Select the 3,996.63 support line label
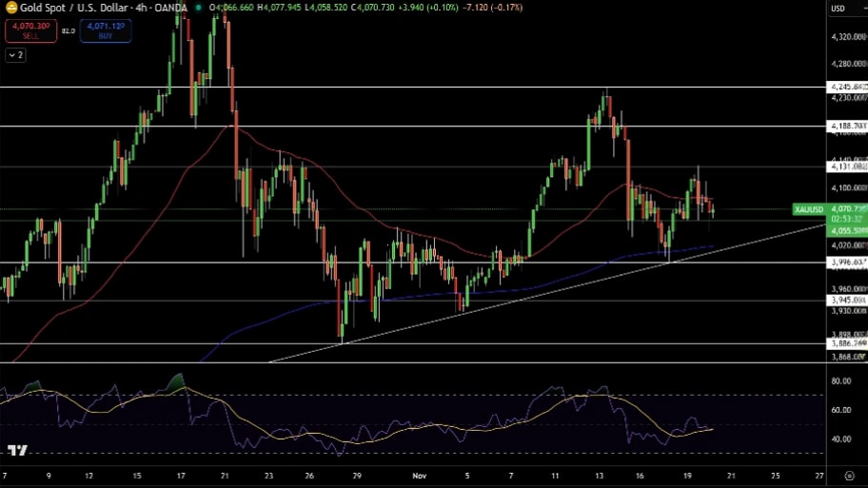 847,262
